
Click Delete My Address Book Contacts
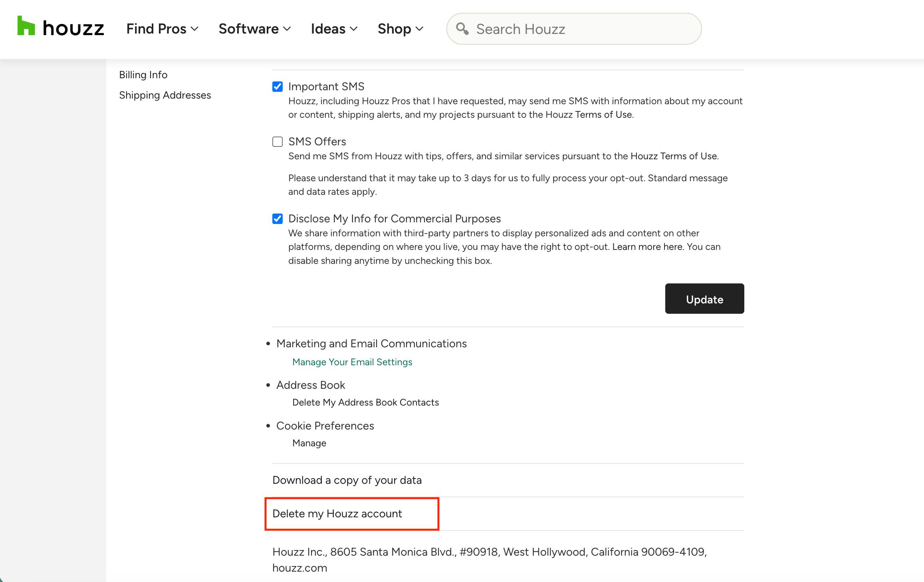click(365, 402)
